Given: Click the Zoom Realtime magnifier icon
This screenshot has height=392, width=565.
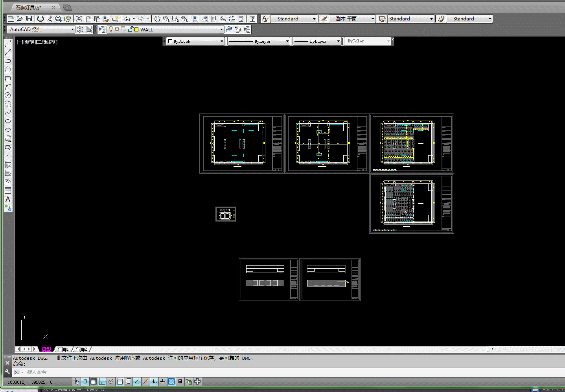Looking at the screenshot, I should point(166,19).
